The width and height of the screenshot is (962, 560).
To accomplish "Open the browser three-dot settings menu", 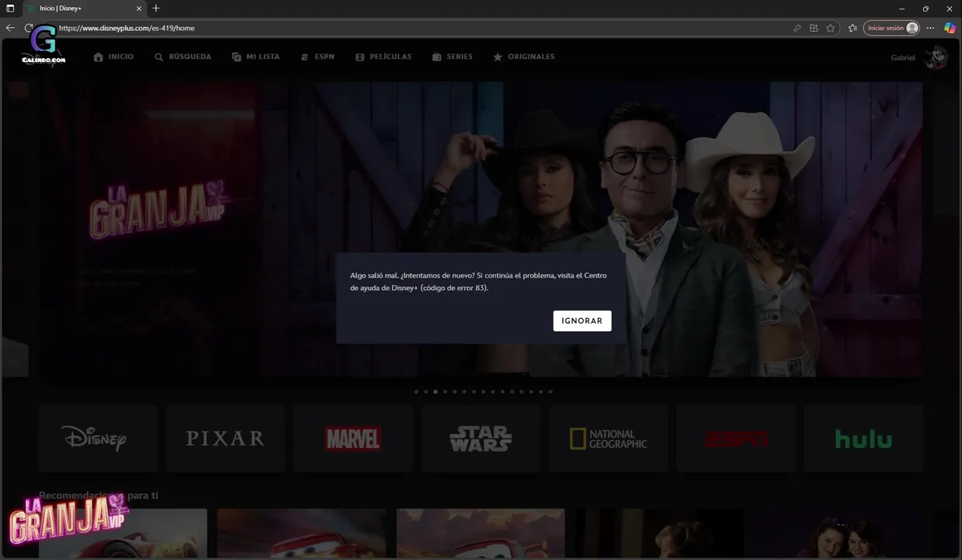I will (930, 28).
